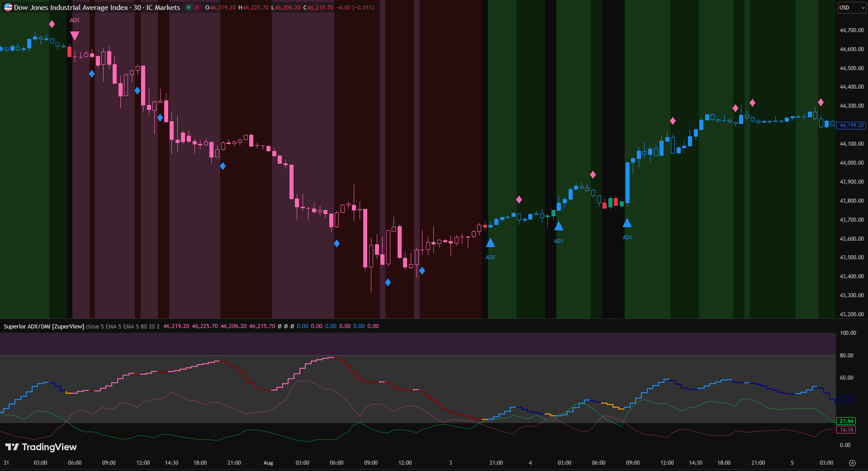The image size is (868, 471).
Task: Open the USD currency dropdown
Action: [x=852, y=8]
